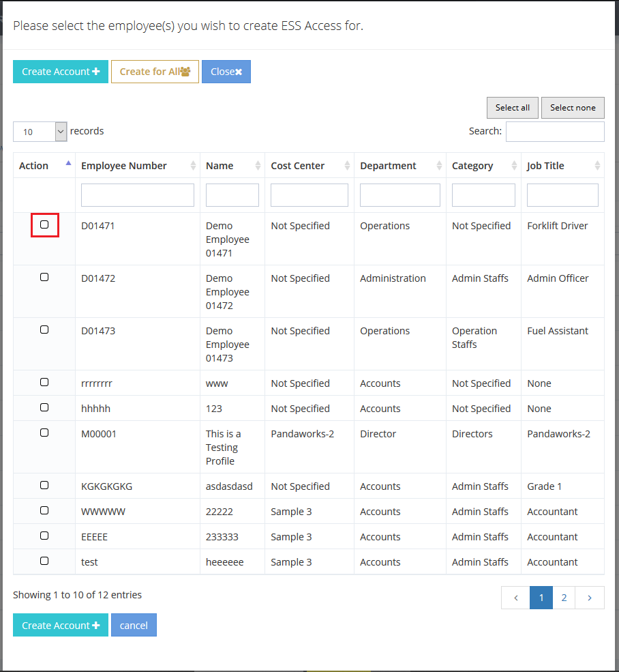Go to the previous page with left chevron
Image resolution: width=619 pixels, height=672 pixels.
pos(516,598)
